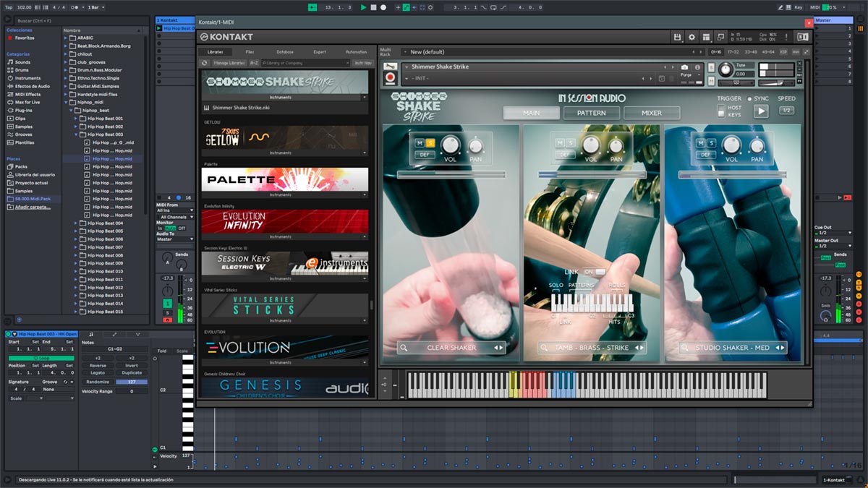868x488 pixels.
Task: Toggle A-Z library sorting
Action: click(x=254, y=63)
